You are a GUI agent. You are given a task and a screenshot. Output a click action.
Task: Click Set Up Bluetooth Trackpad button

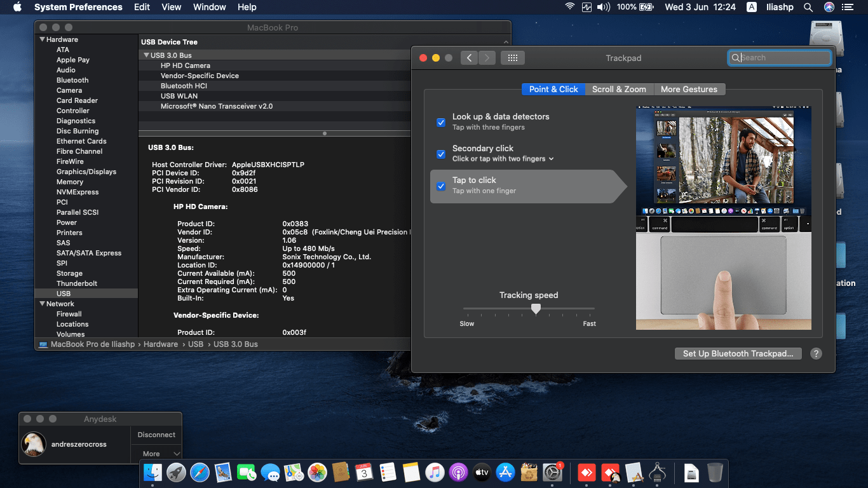[737, 354]
